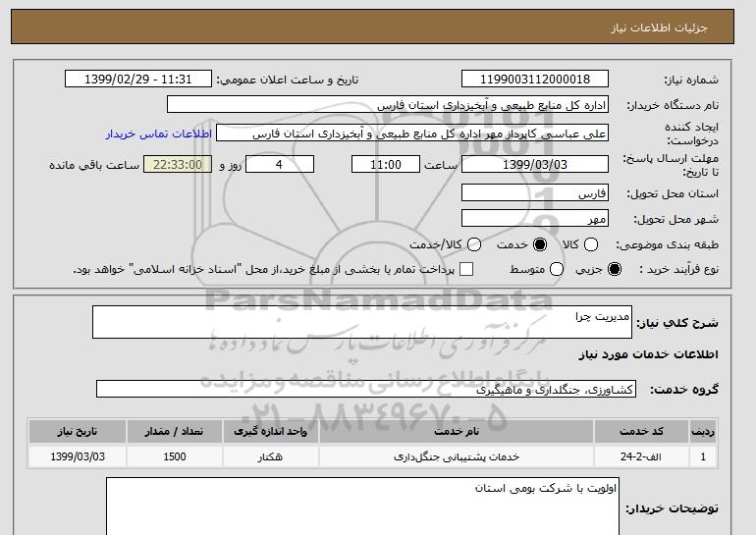Click the نام خدمت column header
The image size is (756, 535).
click(457, 431)
